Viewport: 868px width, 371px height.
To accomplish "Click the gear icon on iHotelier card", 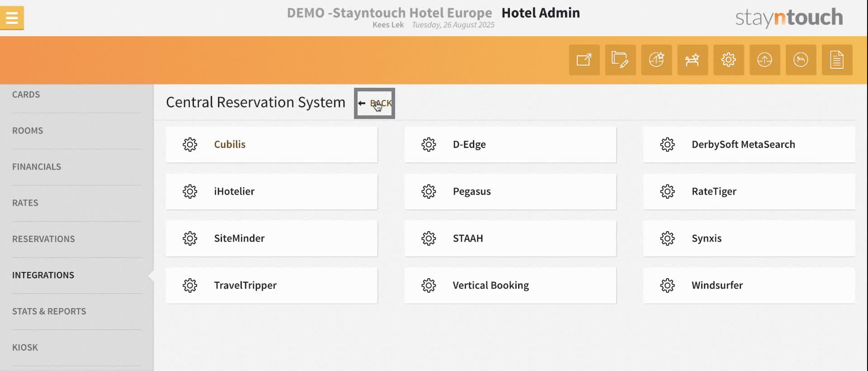I will pos(190,191).
